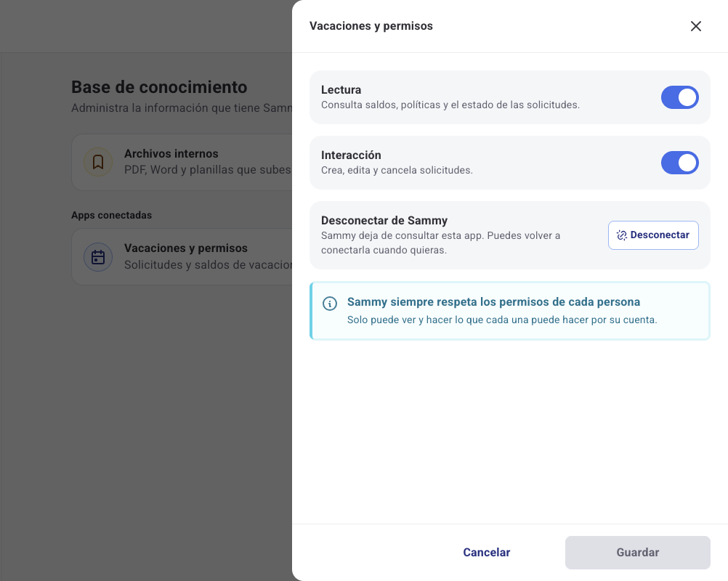Click 'Consulta saldos, políticas' description text
The width and height of the screenshot is (728, 581).
(x=450, y=105)
